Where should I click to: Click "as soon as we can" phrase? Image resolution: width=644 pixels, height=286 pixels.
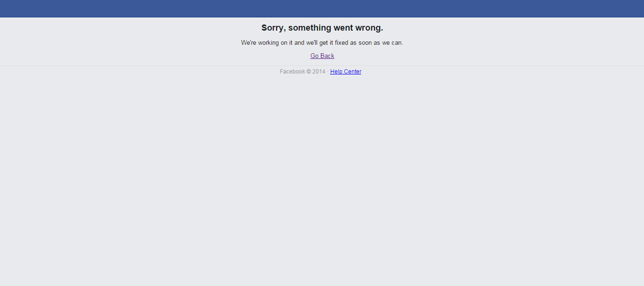pyautogui.click(x=376, y=42)
